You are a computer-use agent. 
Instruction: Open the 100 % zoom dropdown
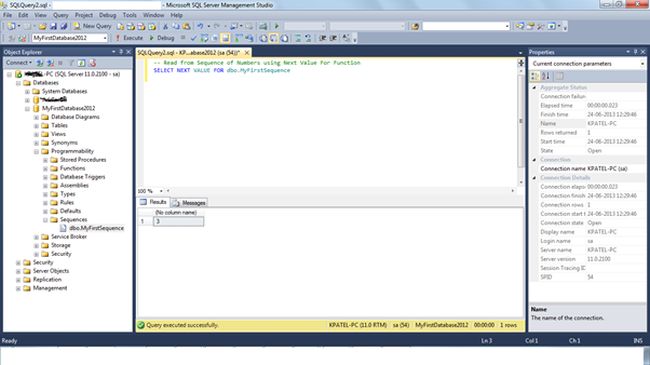(161, 191)
